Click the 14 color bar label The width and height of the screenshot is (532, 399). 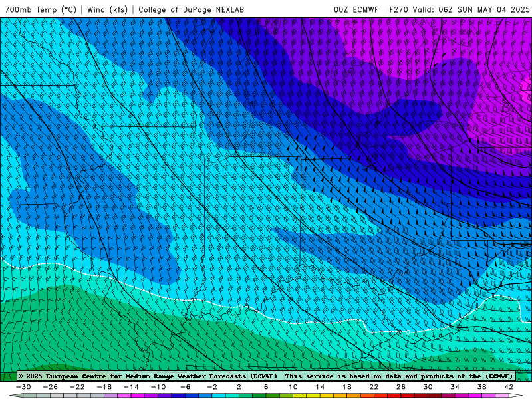[x=320, y=387]
